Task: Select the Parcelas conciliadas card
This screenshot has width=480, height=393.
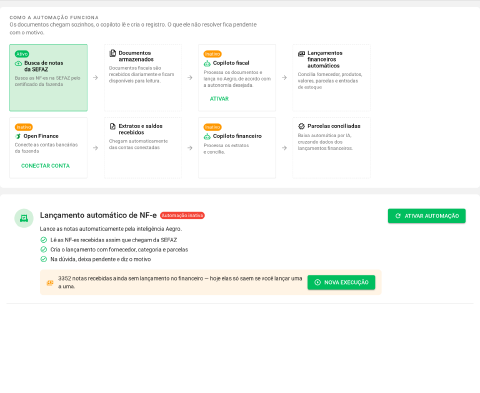Action: [x=332, y=148]
